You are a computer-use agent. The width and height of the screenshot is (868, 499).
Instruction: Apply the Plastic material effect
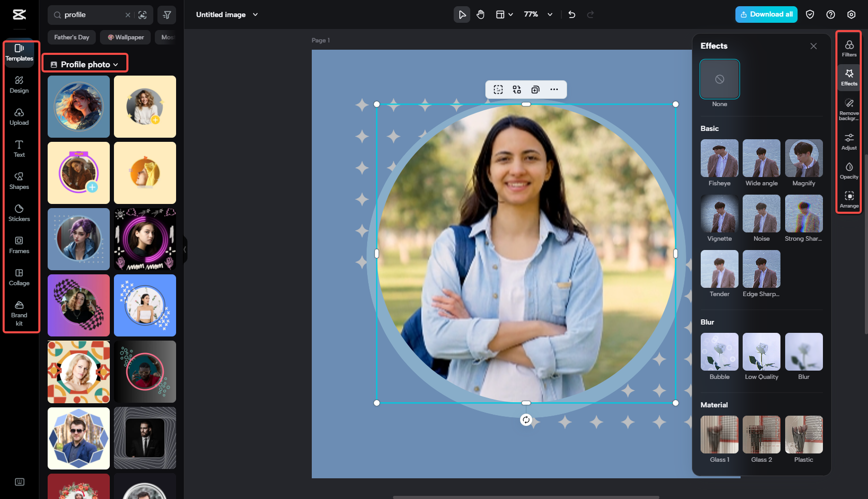click(804, 435)
